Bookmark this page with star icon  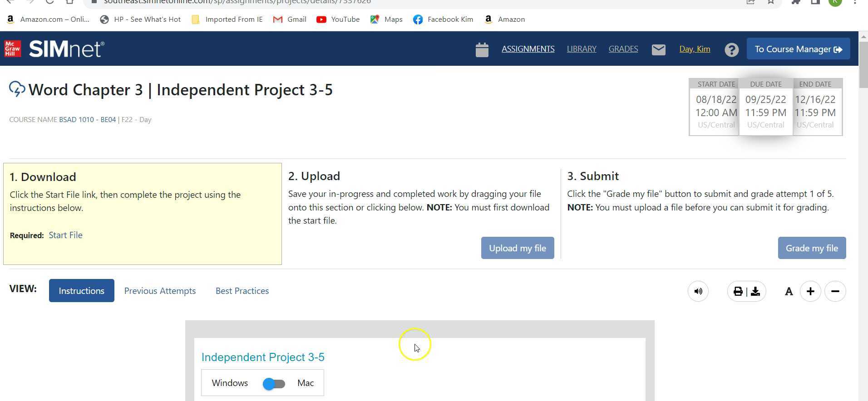[x=771, y=2]
